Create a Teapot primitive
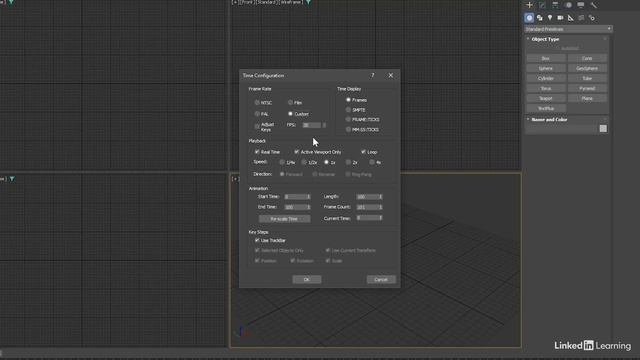The width and height of the screenshot is (640, 360). coord(546,98)
